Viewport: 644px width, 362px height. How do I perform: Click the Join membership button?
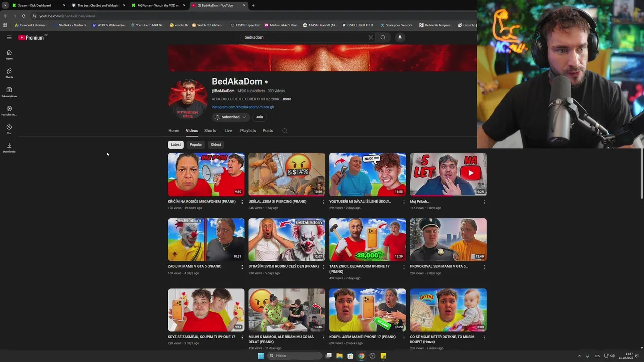click(259, 117)
